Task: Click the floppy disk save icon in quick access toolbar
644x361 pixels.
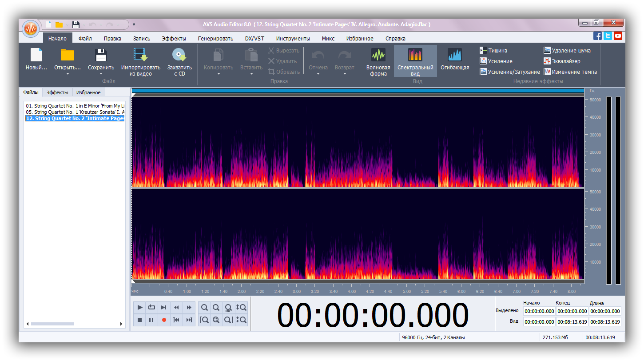Action: click(x=76, y=24)
